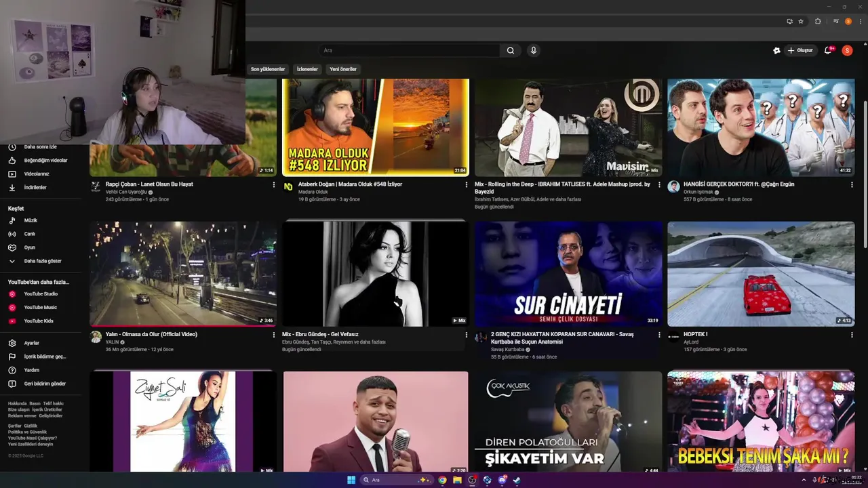Open options for Ebru Gündeş mix
868x488 pixels.
pos(467,335)
